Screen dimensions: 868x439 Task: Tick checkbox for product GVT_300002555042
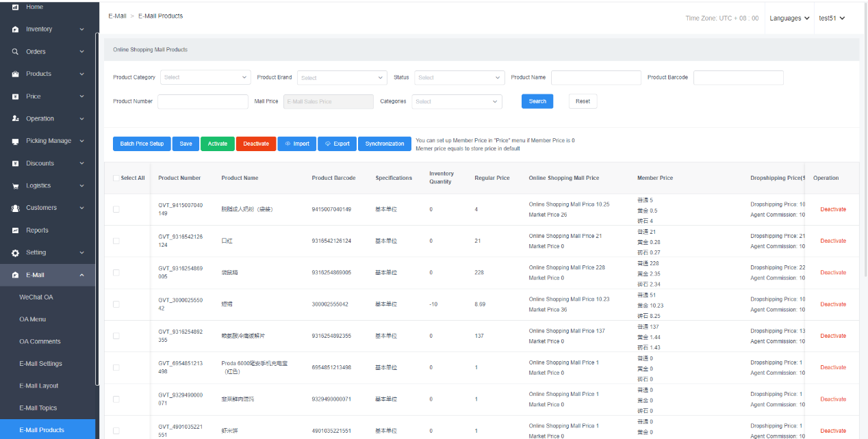(116, 304)
